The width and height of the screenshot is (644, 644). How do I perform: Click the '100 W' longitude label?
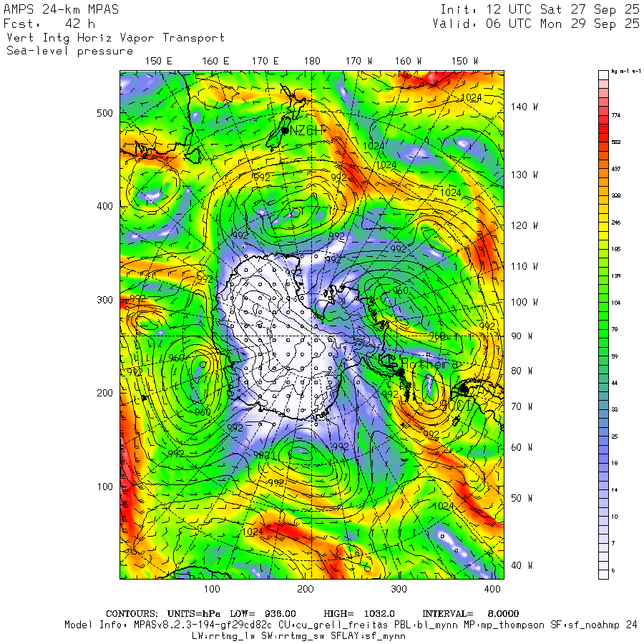525,302
